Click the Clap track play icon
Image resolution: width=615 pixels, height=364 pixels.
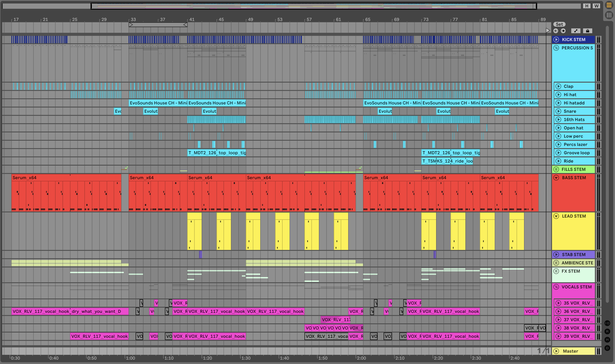(x=558, y=86)
